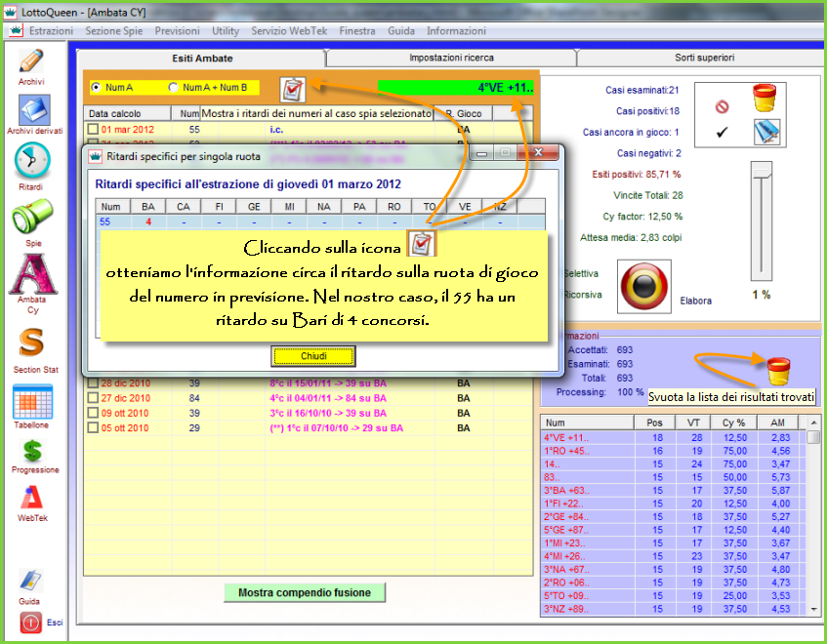Open the Sezione Spie menu
The image size is (827, 644).
(114, 31)
